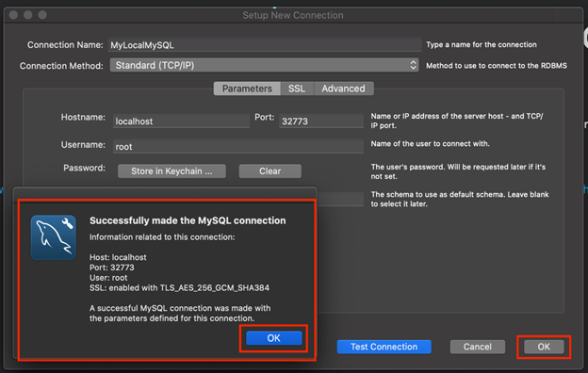Click OK in Setup New Connection window
The width and height of the screenshot is (588, 373).
pyautogui.click(x=544, y=347)
